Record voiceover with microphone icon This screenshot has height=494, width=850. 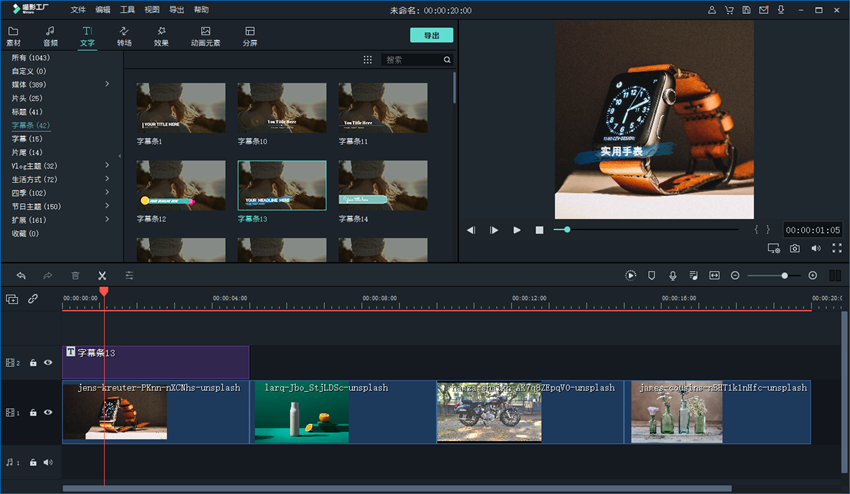point(673,275)
